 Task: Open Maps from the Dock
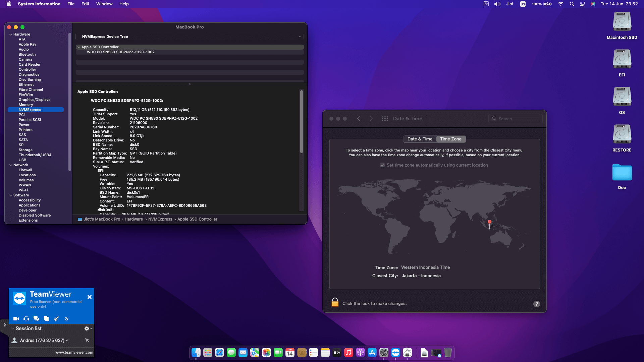click(x=255, y=353)
